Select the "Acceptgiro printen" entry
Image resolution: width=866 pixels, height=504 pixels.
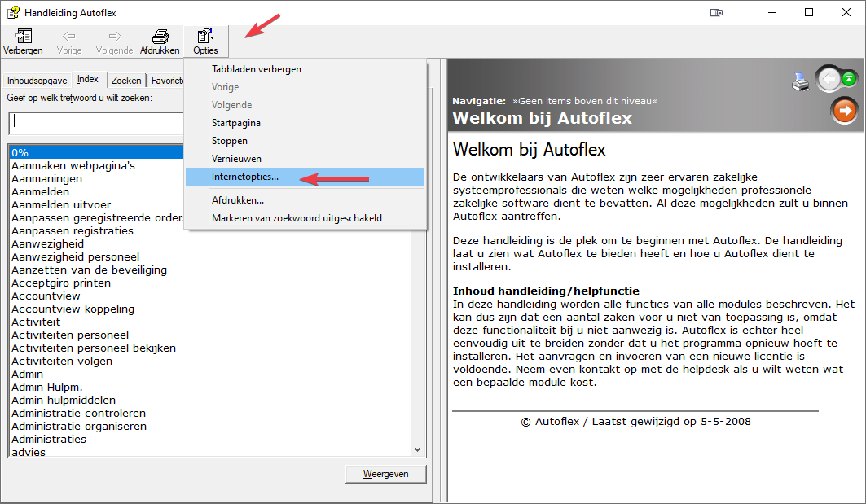[x=61, y=283]
